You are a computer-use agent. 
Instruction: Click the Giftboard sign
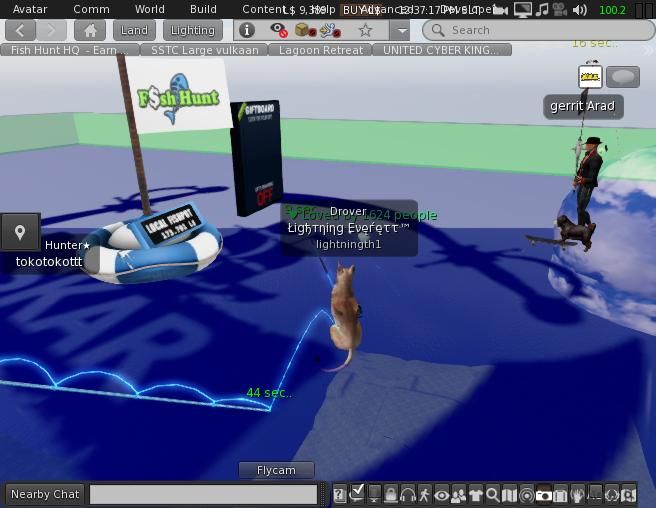[256, 158]
